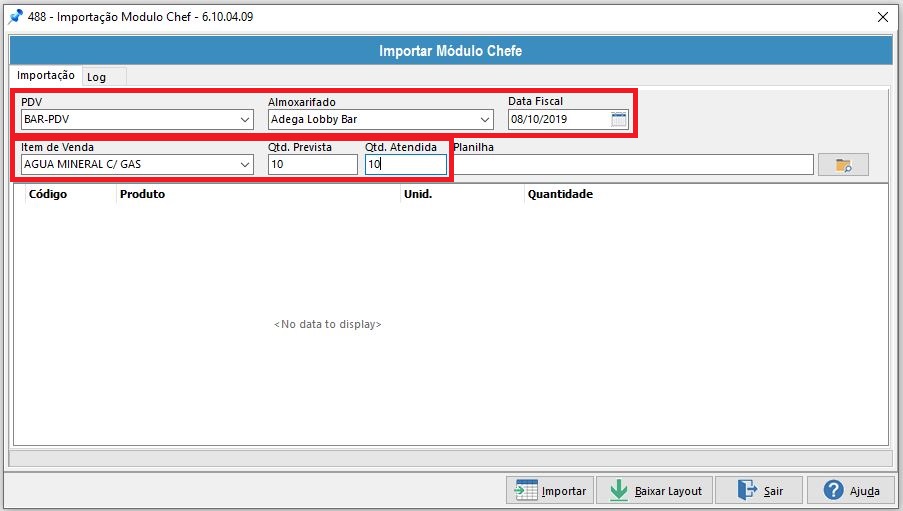Click into the Qtd. Atendida field
Viewport: 903px width, 511px height.
[406, 164]
